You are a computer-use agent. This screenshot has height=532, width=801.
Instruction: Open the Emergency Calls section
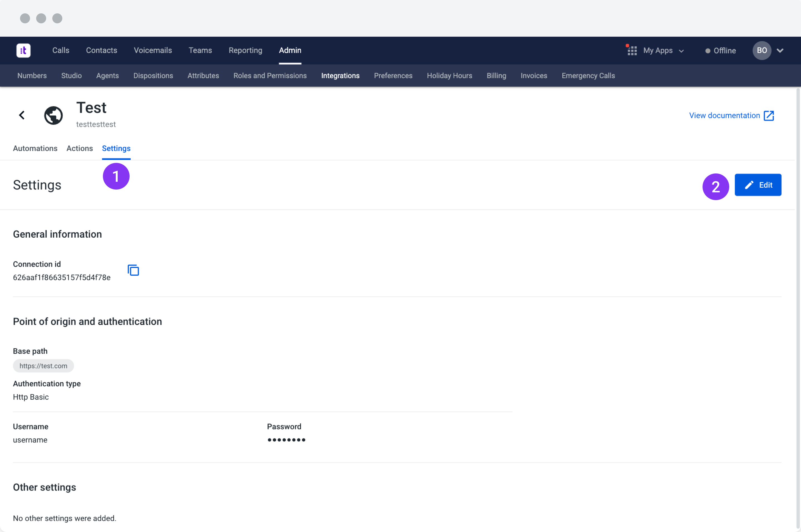(588, 76)
